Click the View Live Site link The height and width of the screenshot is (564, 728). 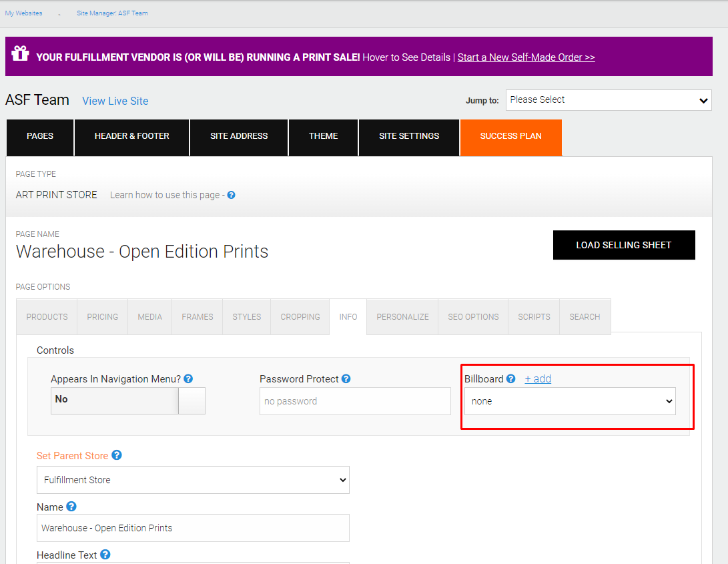115,101
